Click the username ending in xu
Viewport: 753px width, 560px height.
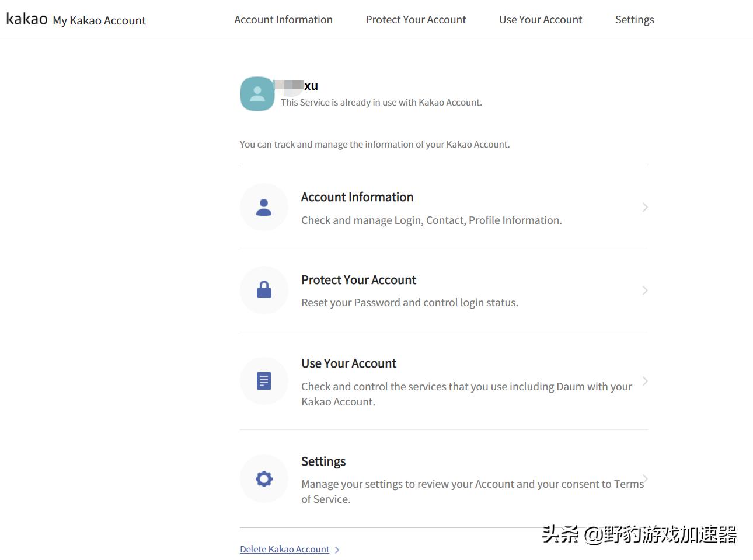299,86
